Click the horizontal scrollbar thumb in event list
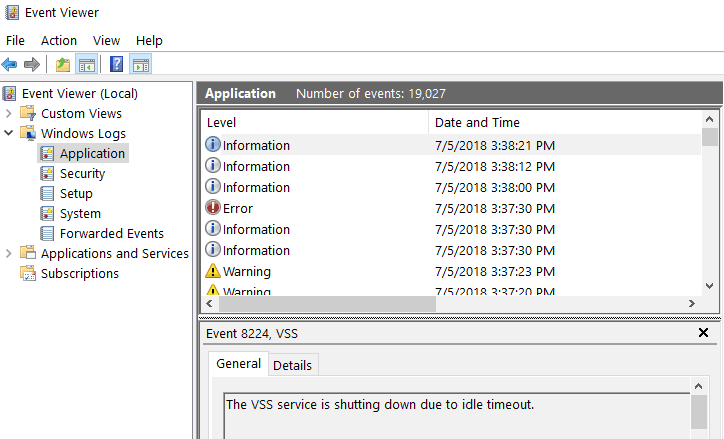The image size is (724, 439). (327, 304)
